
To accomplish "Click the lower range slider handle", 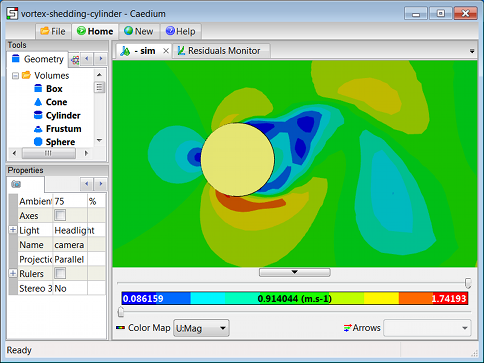I will pyautogui.click(x=121, y=312).
